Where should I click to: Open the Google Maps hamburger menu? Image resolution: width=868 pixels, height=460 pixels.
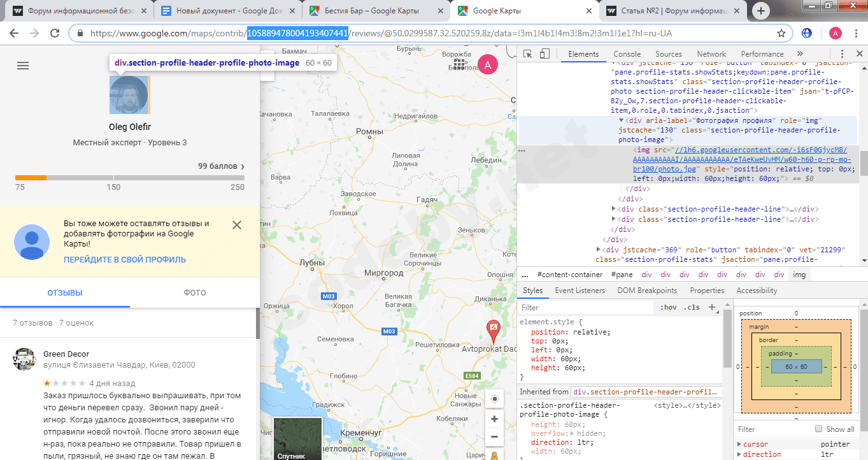(23, 66)
